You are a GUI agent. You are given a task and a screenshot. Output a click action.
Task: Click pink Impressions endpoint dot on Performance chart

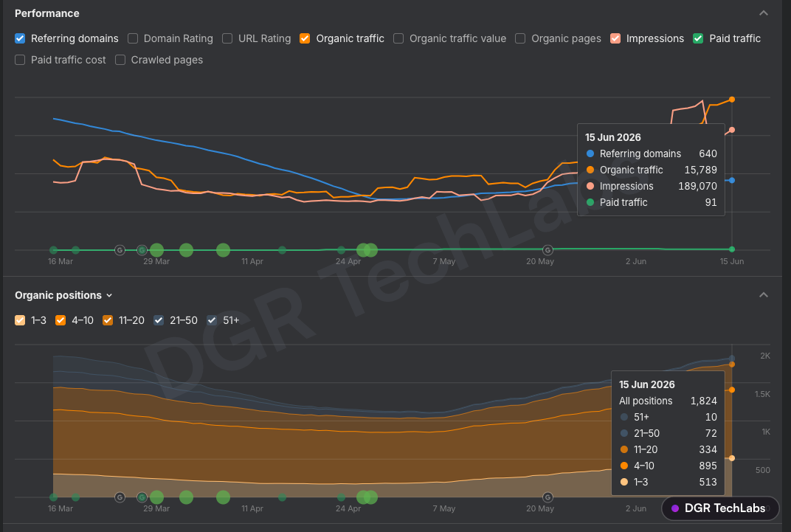(x=732, y=130)
